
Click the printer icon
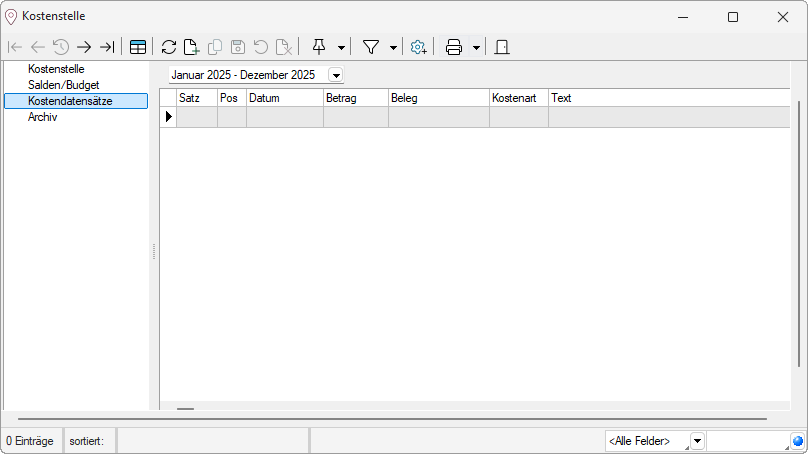click(454, 47)
